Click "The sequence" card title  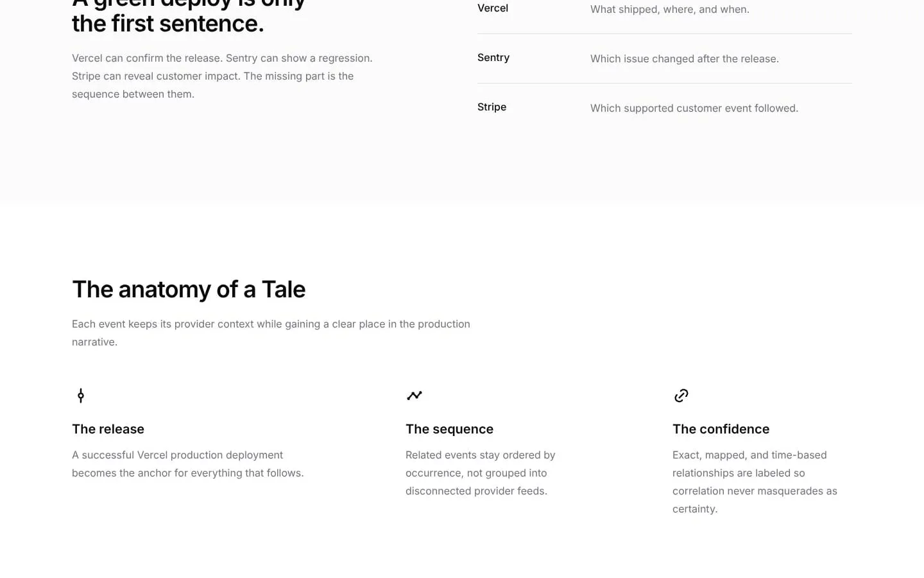(449, 429)
